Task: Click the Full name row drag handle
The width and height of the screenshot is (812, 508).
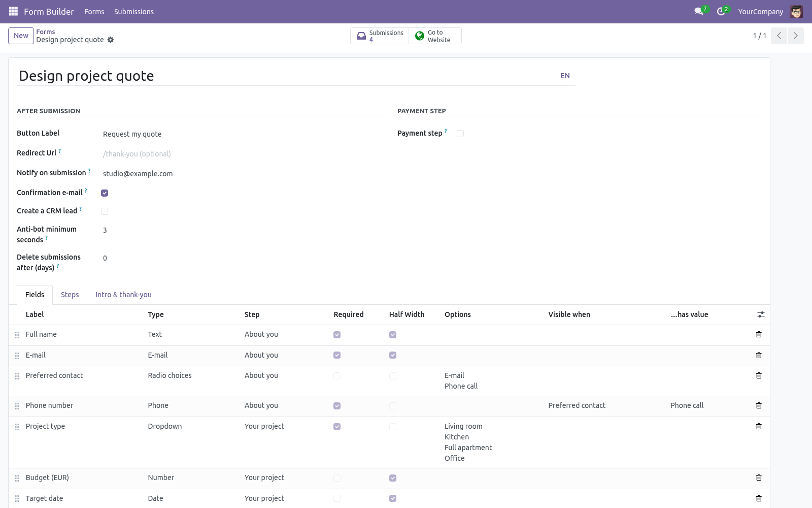Action: click(x=17, y=335)
